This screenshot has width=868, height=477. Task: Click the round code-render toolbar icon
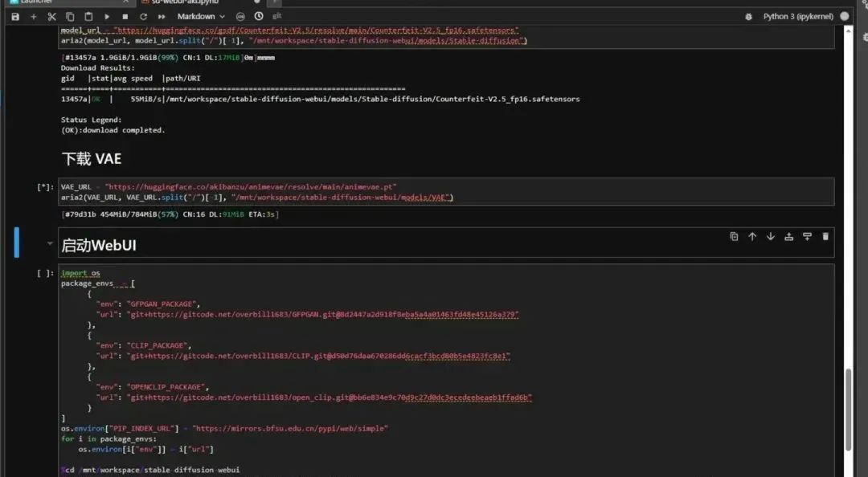pyautogui.click(x=240, y=17)
